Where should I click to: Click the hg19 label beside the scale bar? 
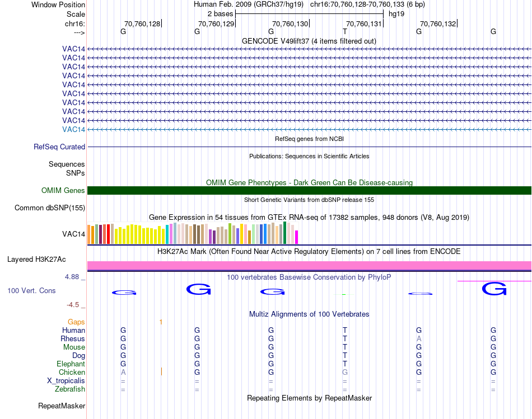click(396, 14)
